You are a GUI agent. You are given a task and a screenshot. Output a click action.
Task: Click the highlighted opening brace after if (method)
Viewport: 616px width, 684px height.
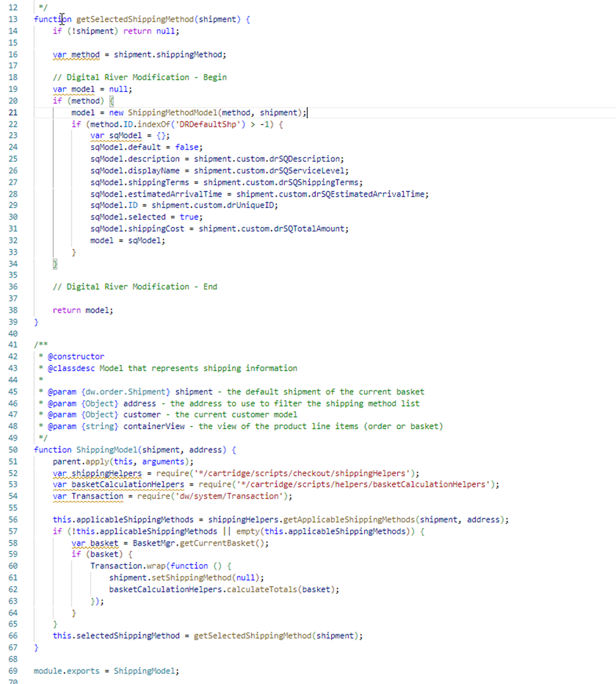coord(111,101)
